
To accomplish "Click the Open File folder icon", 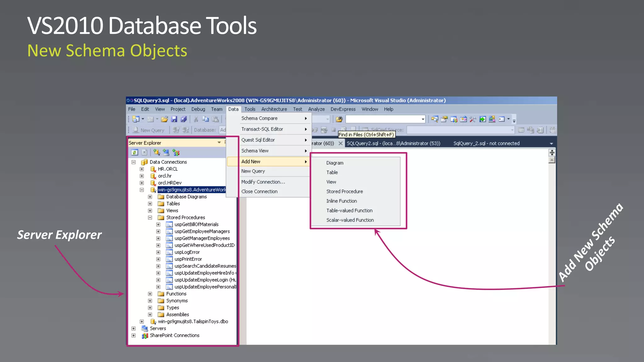I will [164, 119].
